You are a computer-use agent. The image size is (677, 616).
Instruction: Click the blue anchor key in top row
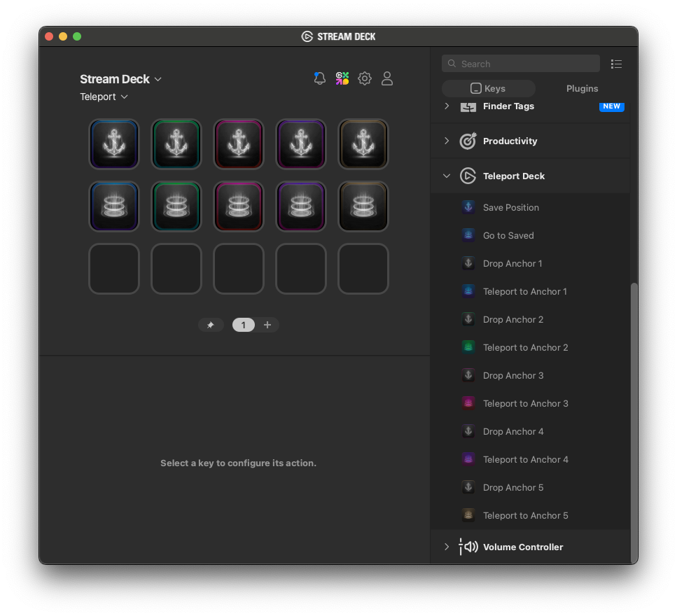(114, 144)
